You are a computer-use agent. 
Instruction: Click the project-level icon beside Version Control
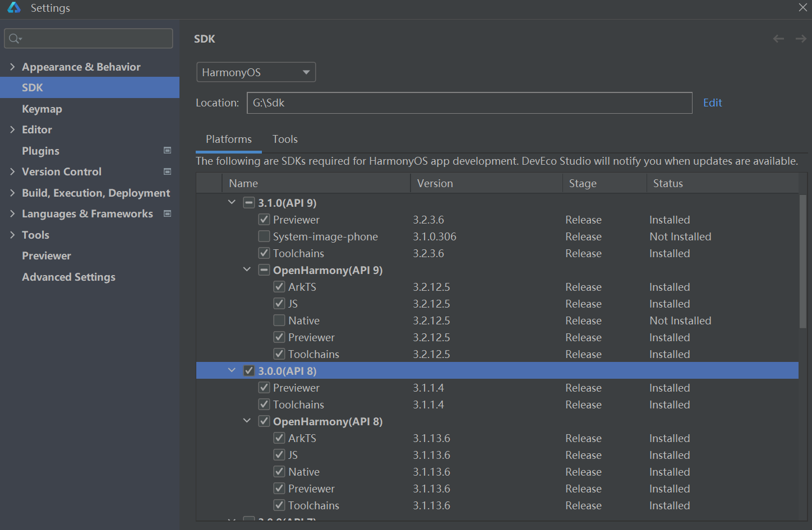167,171
